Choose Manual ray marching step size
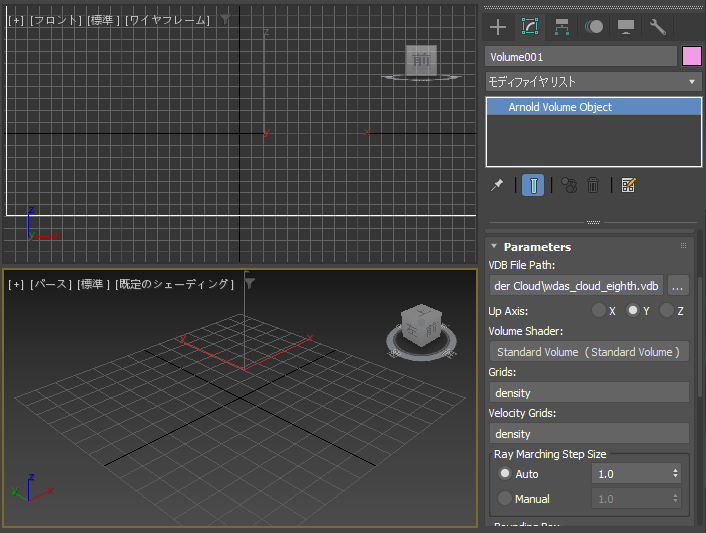Screen dimensions: 706x533 (505, 499)
